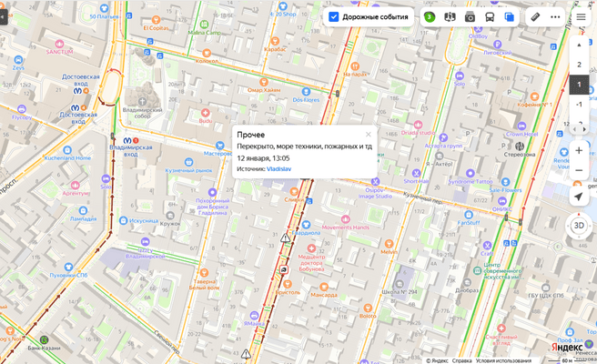Select the На парах restaurant marker
The width and height of the screenshot is (597, 364).
355,66
